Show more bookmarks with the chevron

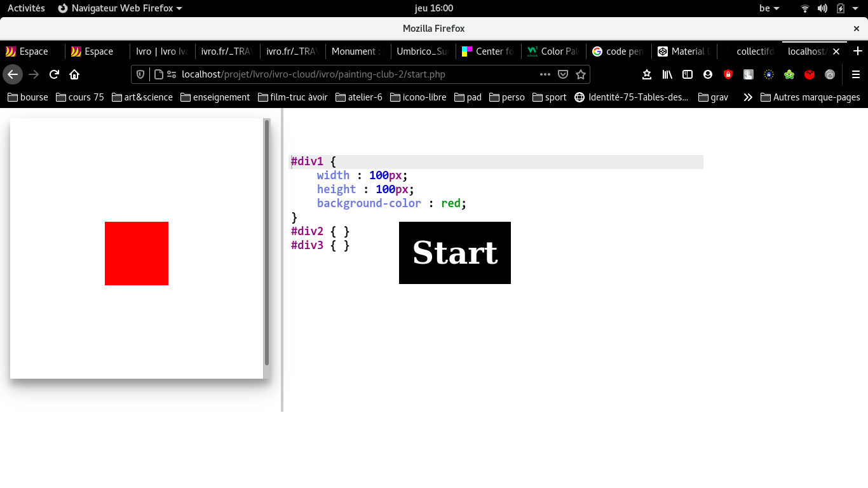tap(748, 97)
